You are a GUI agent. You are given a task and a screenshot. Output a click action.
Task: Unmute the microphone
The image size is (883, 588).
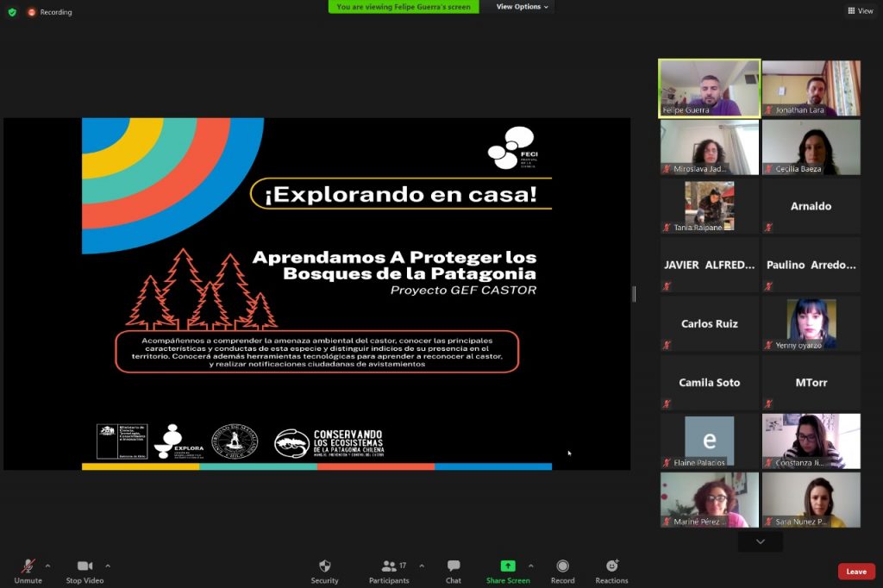[28, 566]
